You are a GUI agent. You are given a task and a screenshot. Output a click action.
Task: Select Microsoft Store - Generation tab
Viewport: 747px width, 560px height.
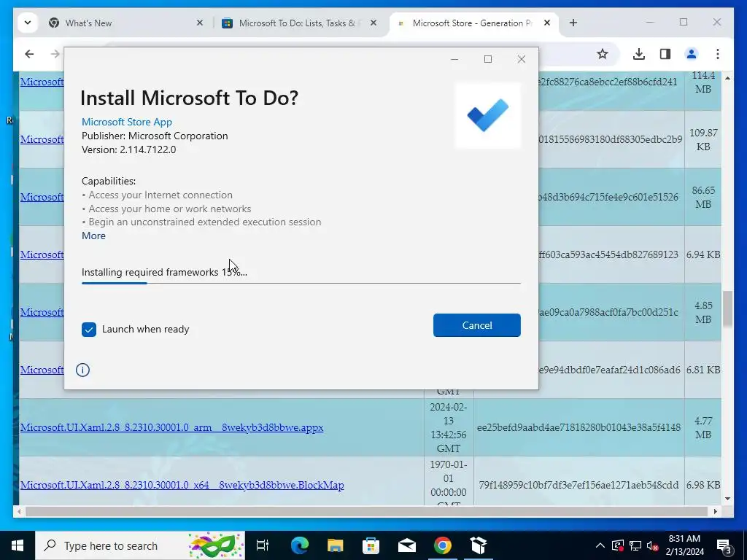point(472,23)
